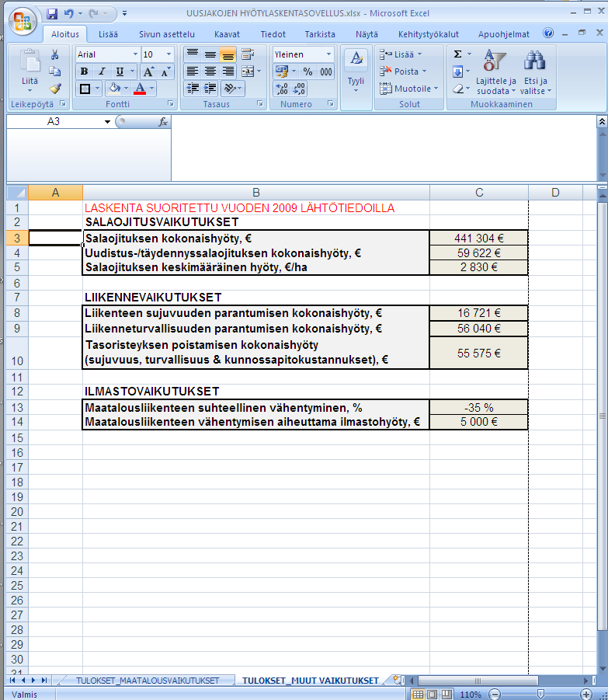Click the Office button orb
Screen dimensions: 608x700
point(23,21)
